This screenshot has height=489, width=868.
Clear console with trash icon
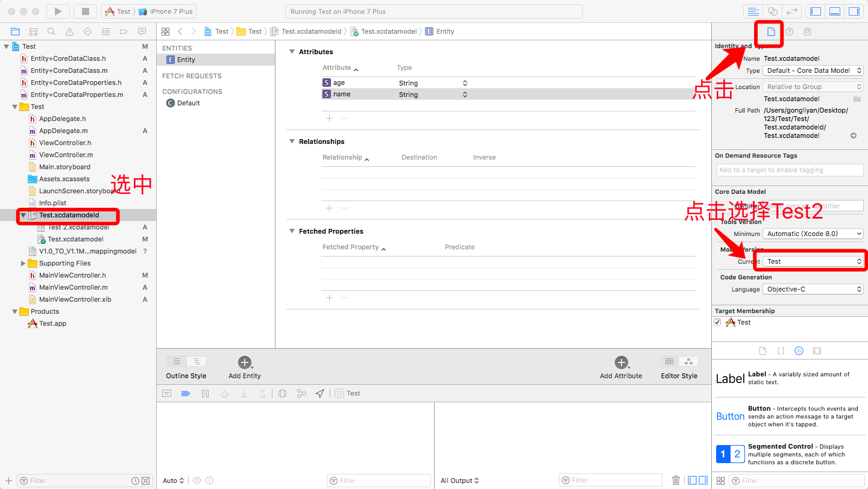[x=676, y=480]
